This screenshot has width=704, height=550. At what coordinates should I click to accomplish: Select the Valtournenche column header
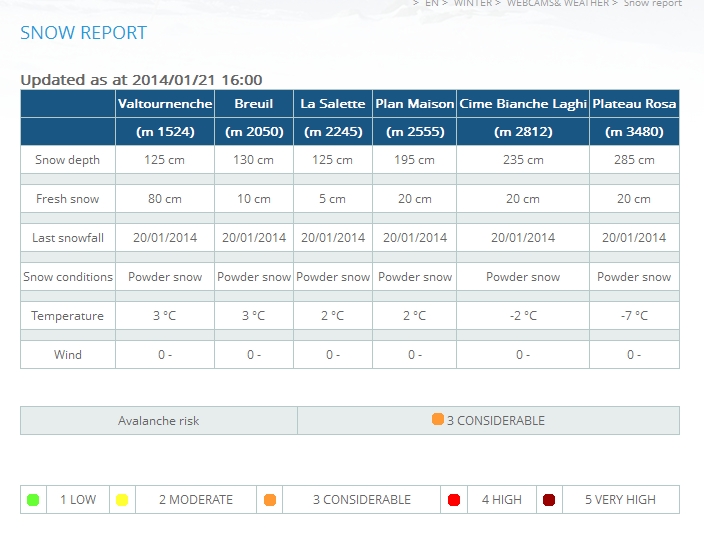(165, 104)
